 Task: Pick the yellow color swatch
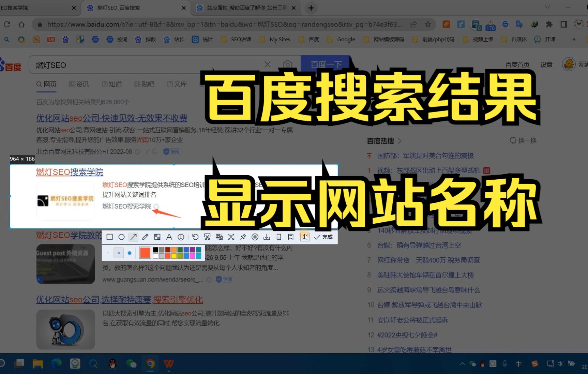click(x=174, y=256)
